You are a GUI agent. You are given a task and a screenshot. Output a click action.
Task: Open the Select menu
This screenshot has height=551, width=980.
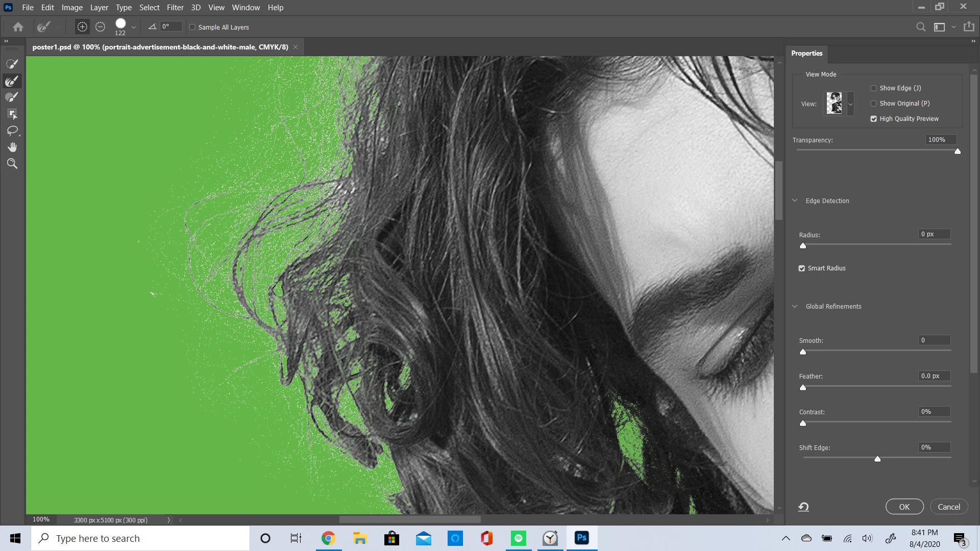point(149,8)
